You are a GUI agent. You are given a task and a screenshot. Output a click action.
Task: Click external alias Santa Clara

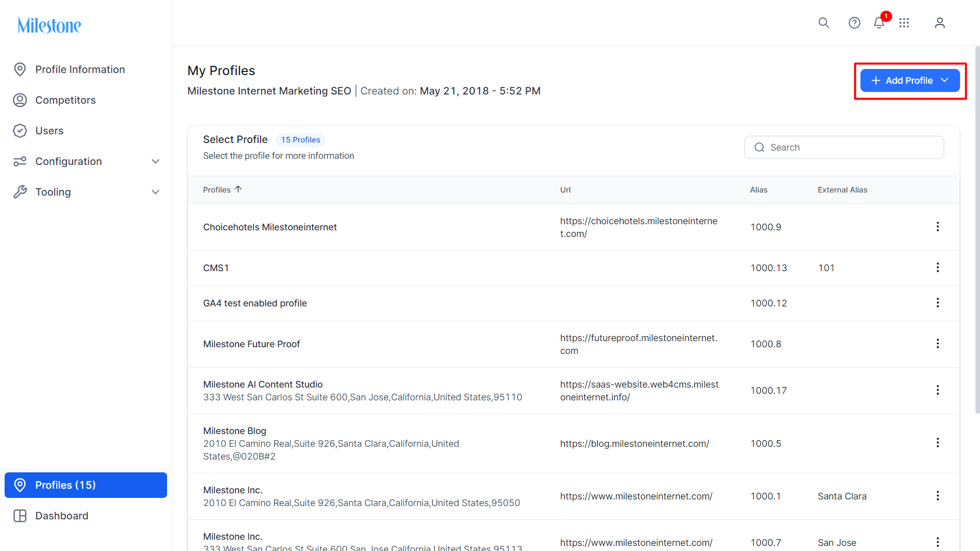(842, 496)
